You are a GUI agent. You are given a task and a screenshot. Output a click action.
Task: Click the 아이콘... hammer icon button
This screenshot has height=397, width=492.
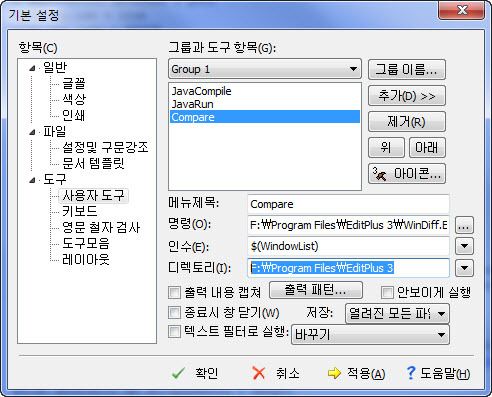tap(407, 174)
